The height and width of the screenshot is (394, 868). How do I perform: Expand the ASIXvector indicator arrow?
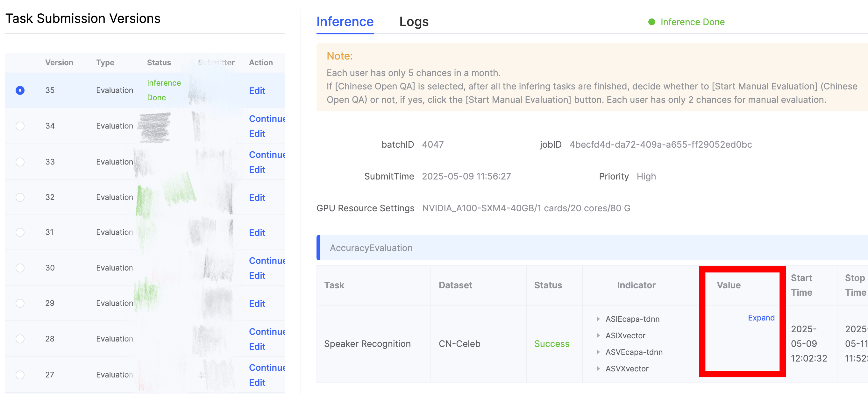coord(598,335)
